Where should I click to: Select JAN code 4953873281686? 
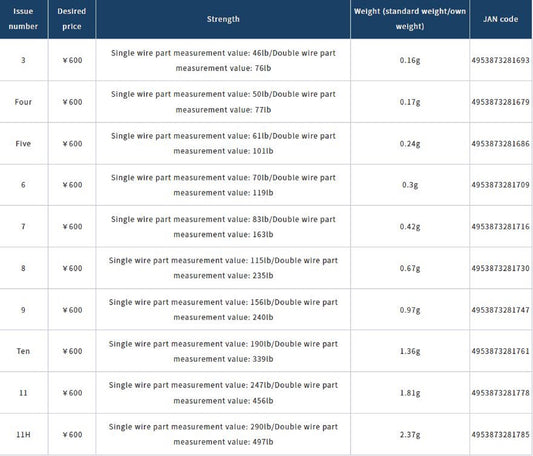pyautogui.click(x=500, y=143)
